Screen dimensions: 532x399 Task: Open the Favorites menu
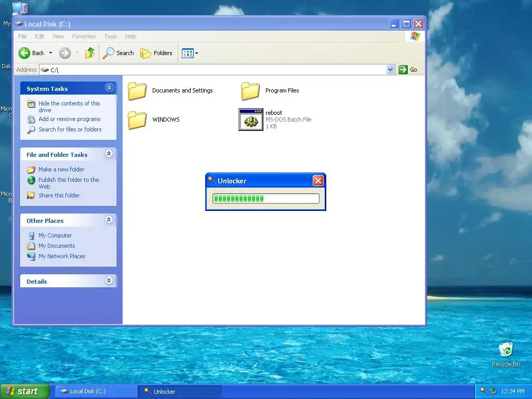click(84, 36)
